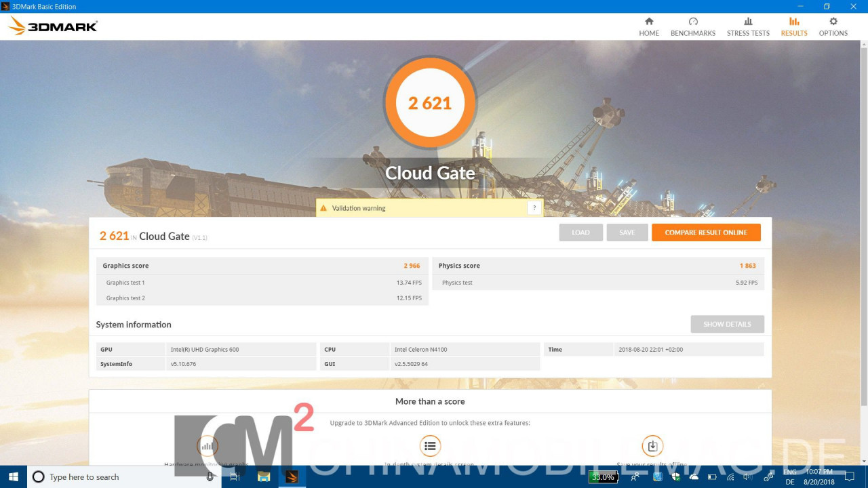
Task: Click the save results offline icon
Action: tap(652, 446)
